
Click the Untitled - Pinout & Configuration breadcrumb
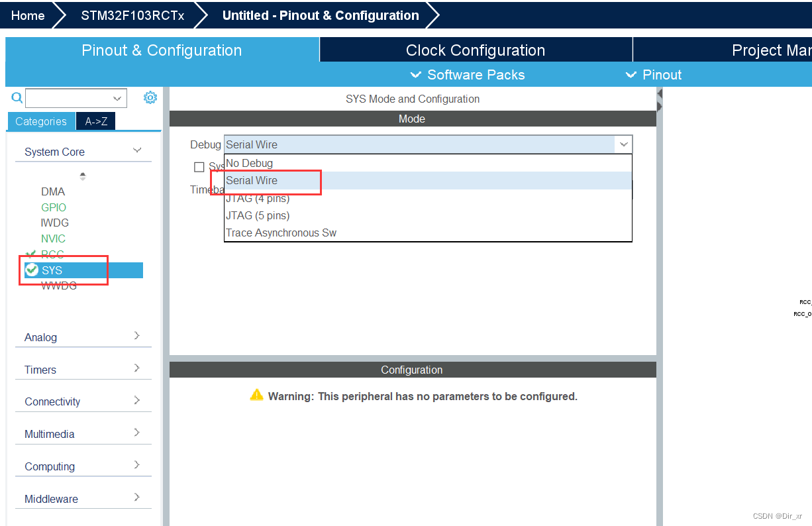(321, 15)
